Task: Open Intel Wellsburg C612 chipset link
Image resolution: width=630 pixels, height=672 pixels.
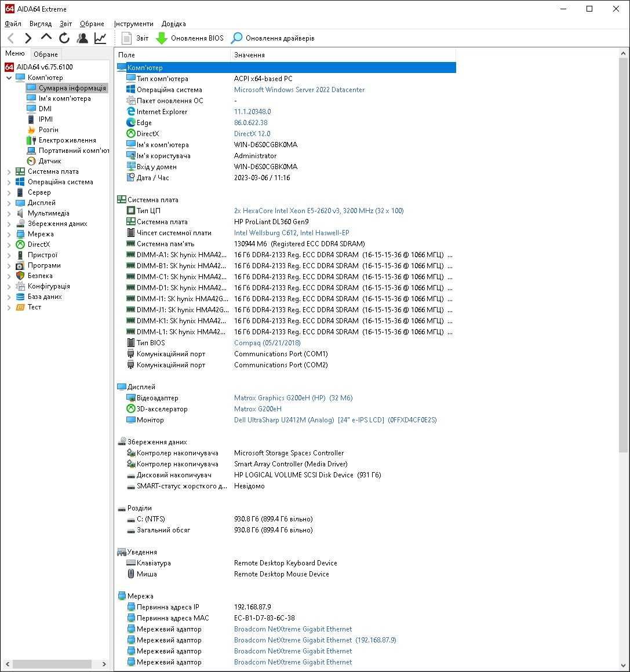Action: (x=292, y=233)
